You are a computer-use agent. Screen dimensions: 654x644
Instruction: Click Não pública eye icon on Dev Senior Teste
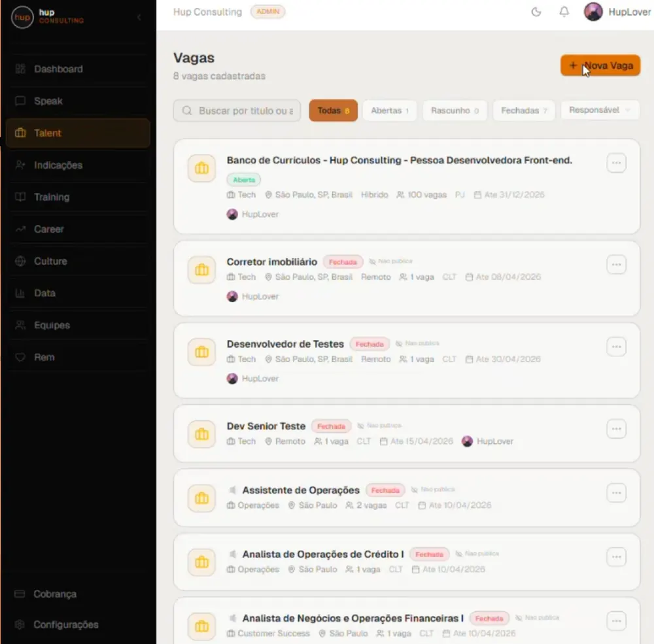[361, 426]
